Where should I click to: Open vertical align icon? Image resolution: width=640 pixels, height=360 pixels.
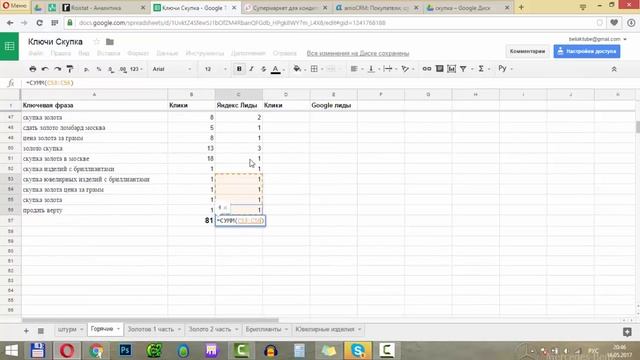click(x=371, y=69)
